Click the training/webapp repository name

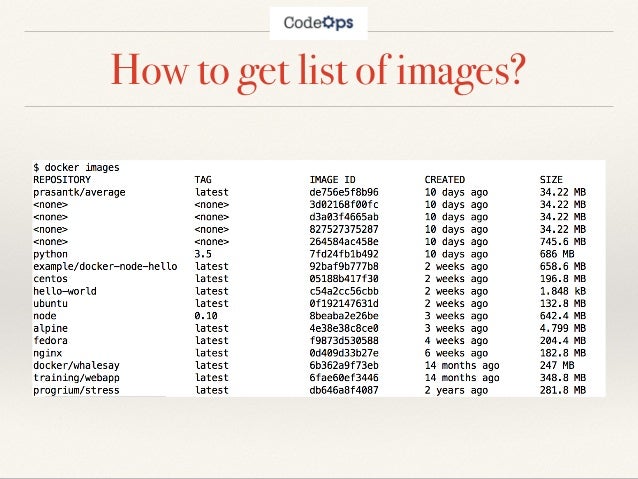click(x=76, y=378)
